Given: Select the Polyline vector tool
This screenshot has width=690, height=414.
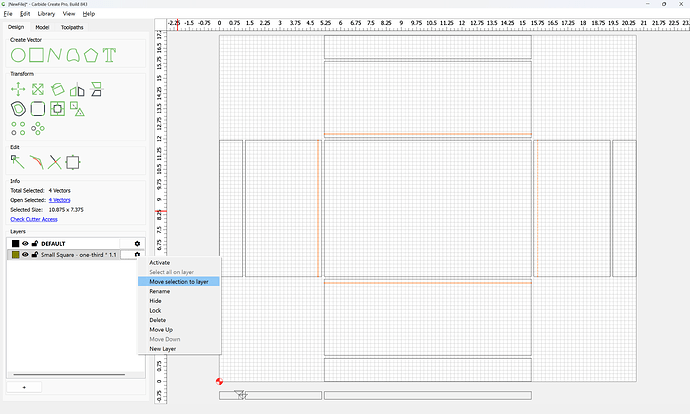Looking at the screenshot, I should point(54,55).
